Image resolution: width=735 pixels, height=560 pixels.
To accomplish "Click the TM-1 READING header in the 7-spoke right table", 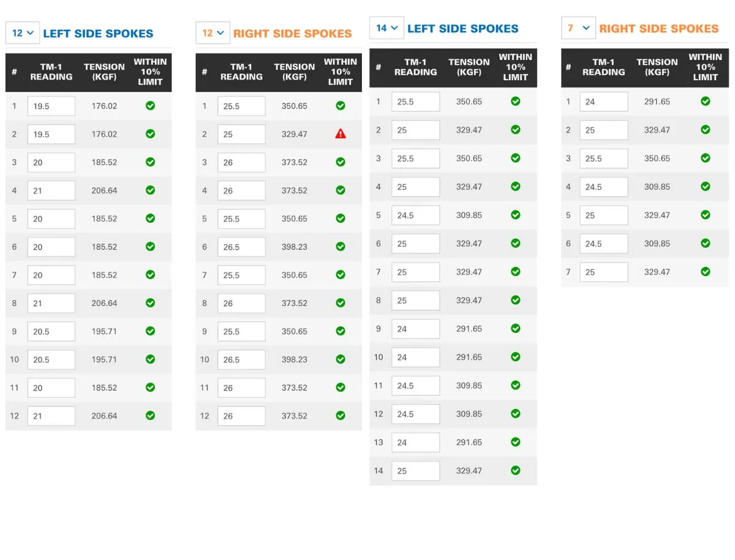I will (x=603, y=67).
